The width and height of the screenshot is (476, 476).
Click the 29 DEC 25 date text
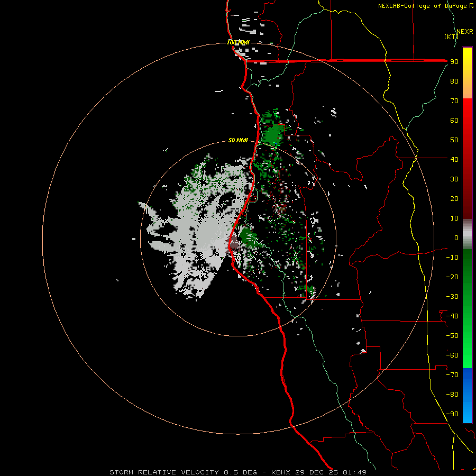point(316,472)
